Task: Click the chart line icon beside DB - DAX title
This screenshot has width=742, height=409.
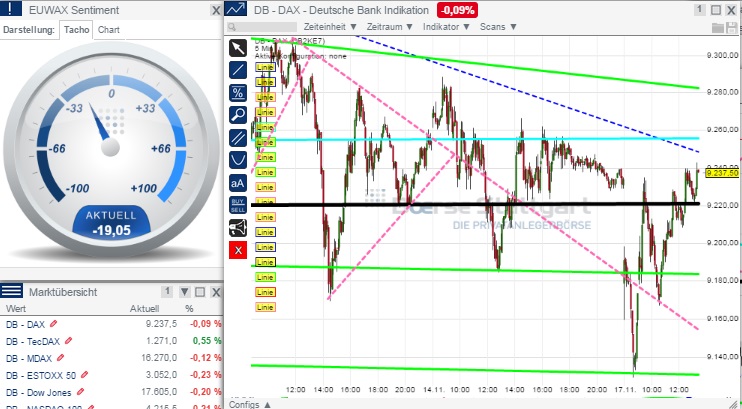Action: click(236, 9)
